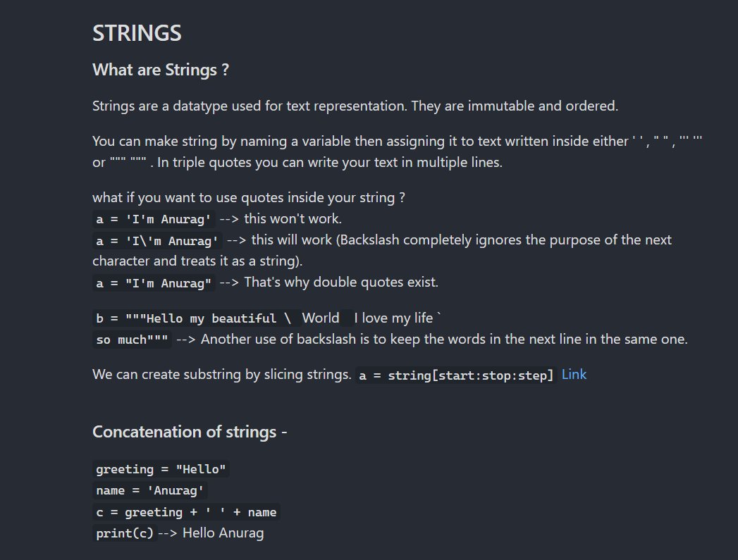
Task: Click the code line greeting = "Hello"
Action: 161,469
